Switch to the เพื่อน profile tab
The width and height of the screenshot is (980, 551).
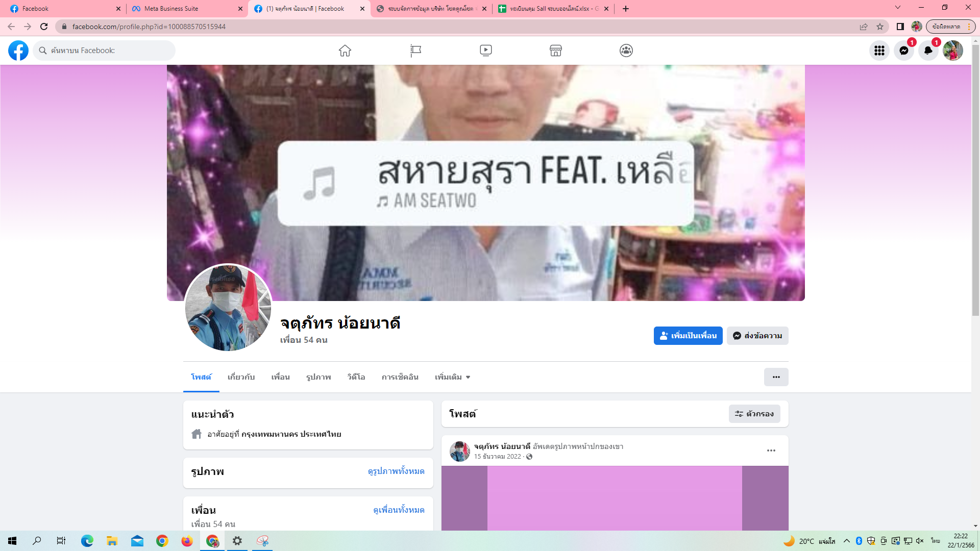(x=280, y=377)
